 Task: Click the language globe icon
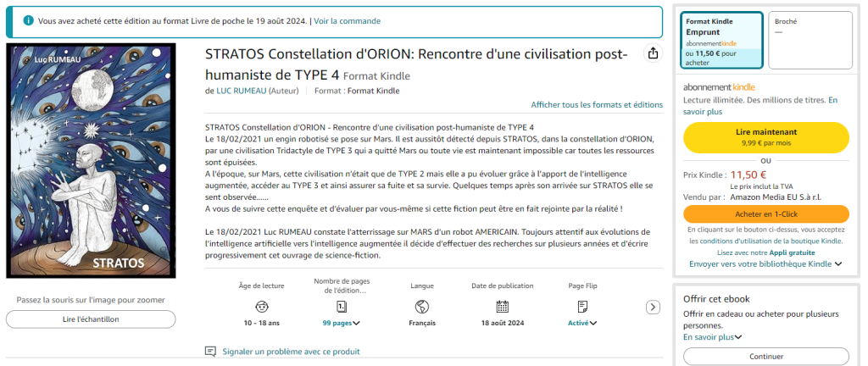coord(422,306)
